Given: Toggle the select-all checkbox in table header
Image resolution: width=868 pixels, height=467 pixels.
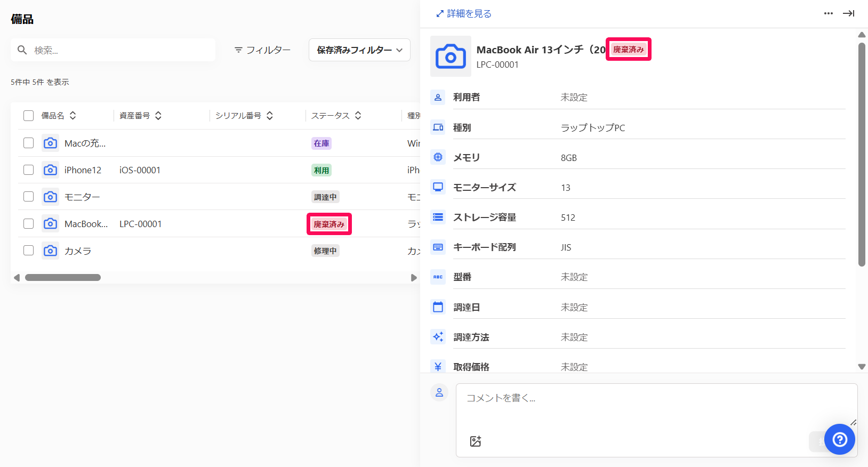Looking at the screenshot, I should click(x=29, y=116).
